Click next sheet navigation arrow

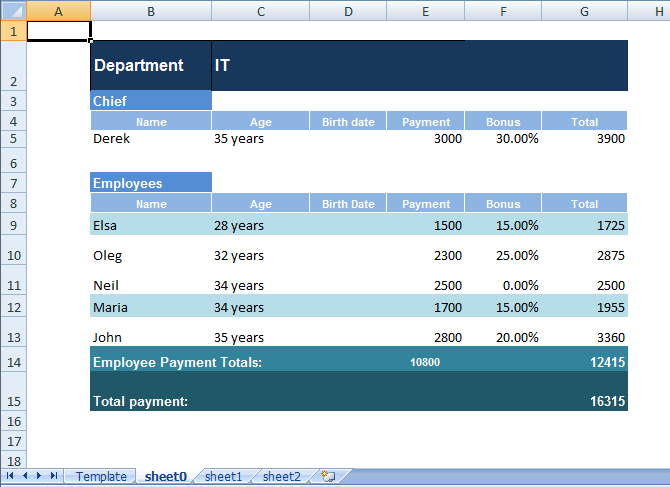[x=39, y=475]
